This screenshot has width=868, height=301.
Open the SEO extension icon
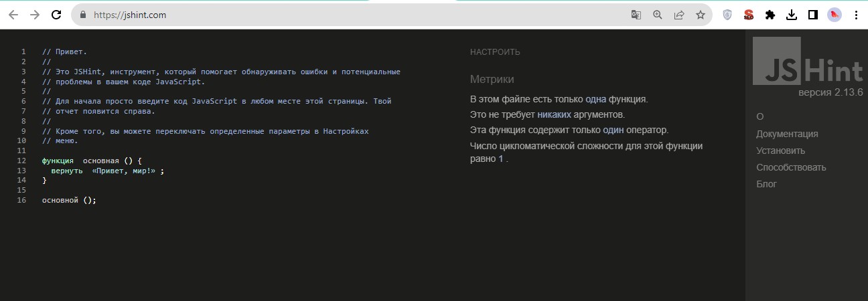click(749, 15)
